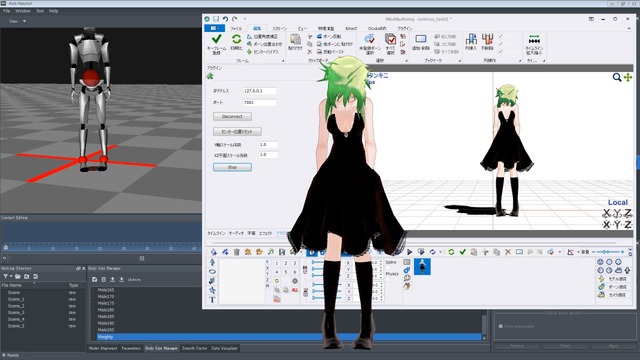
Task: Click the filter funnel icon in Working Directory
Action: point(6,276)
